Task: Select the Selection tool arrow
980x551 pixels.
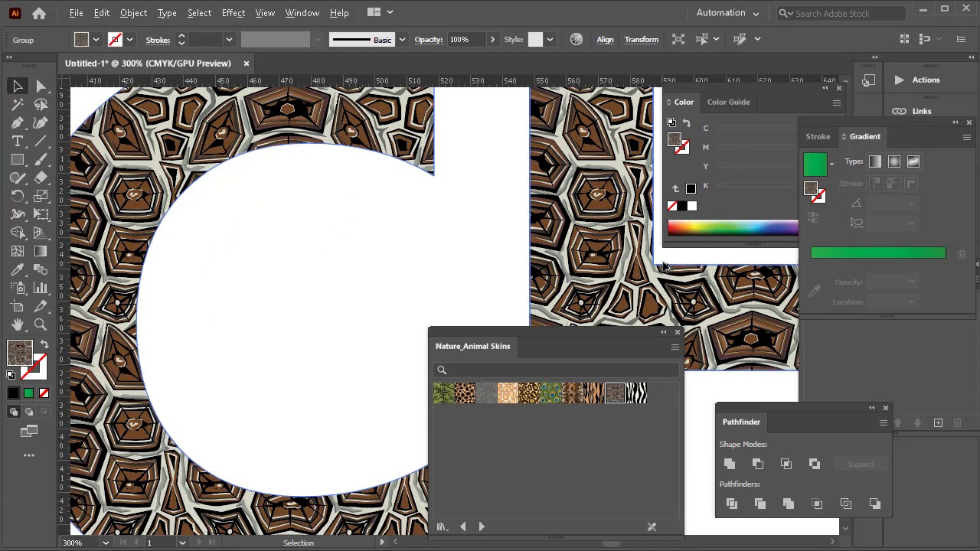Action: 18,86
